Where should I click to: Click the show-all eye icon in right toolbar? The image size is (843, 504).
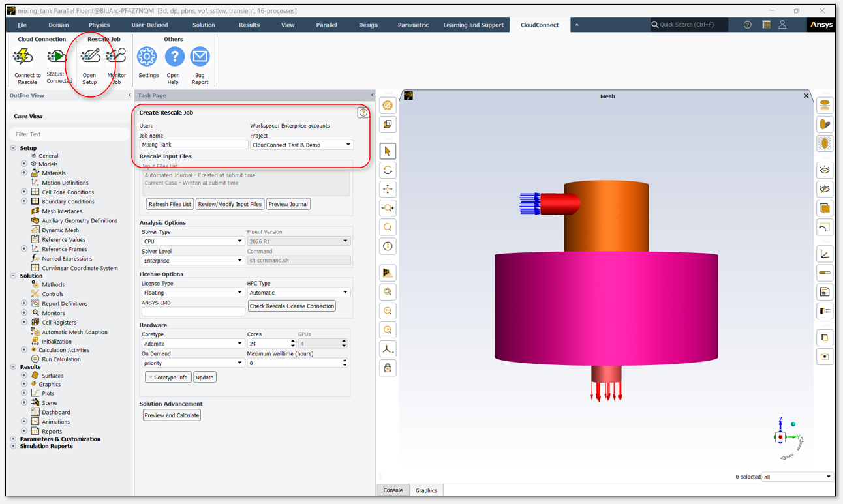tap(825, 170)
